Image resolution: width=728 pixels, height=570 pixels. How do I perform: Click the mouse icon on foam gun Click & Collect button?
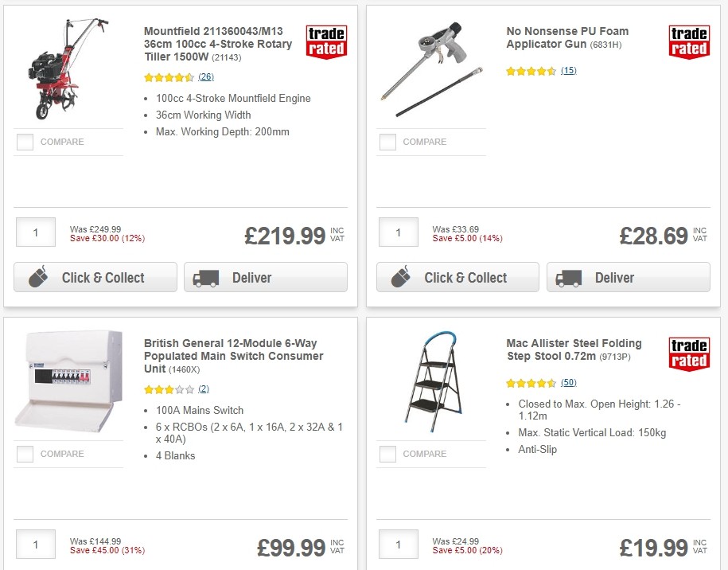pyautogui.click(x=399, y=277)
